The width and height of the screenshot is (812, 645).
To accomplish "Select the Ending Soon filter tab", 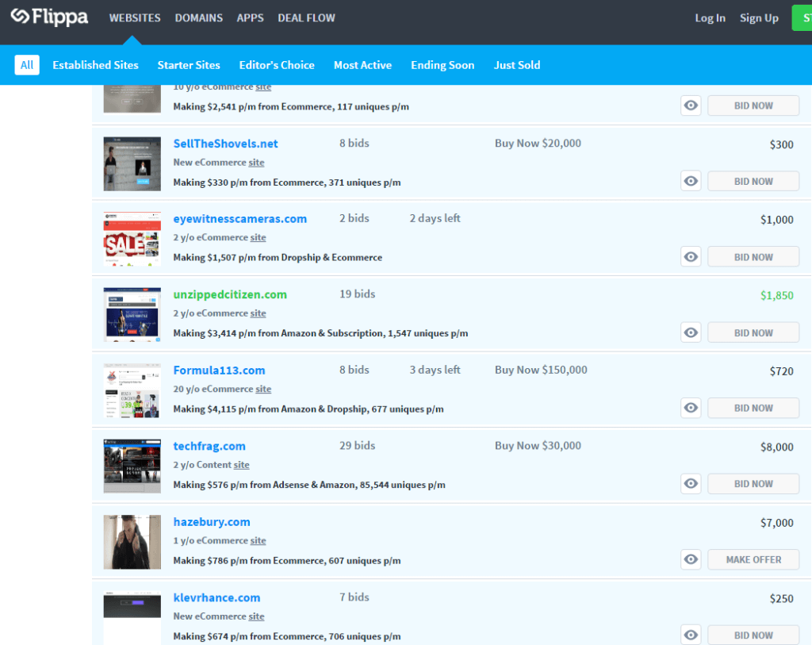I will [x=442, y=65].
